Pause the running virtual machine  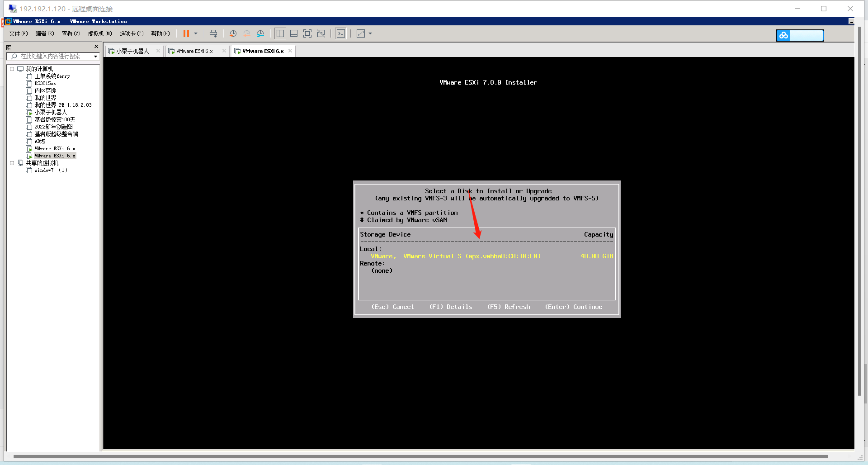[186, 33]
